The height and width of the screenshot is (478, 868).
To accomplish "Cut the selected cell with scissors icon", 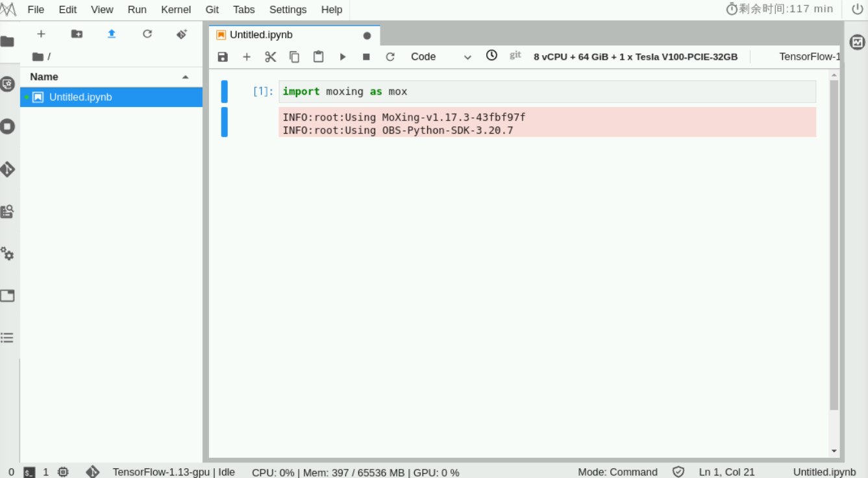I will pos(271,57).
